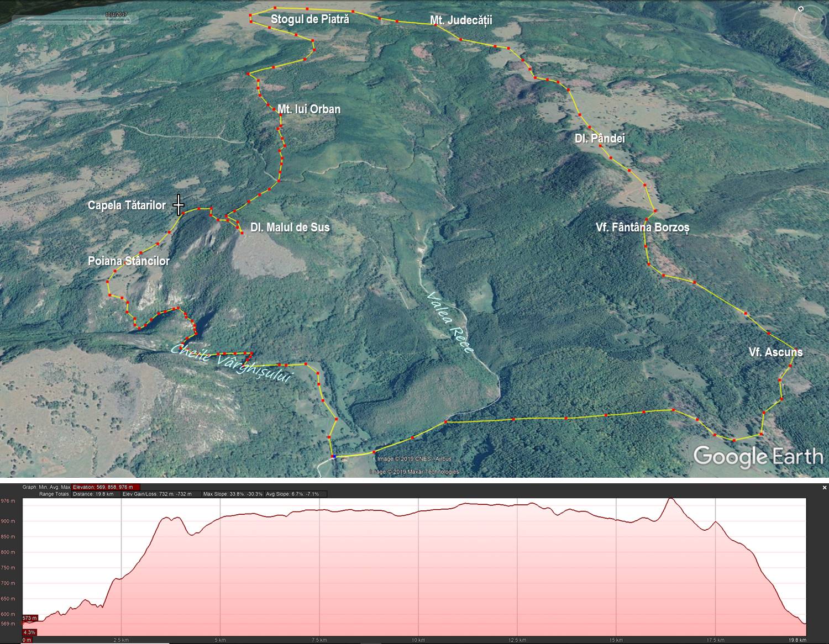This screenshot has width=829, height=644.
Task: Select the Mt. Judecății label
Action: (461, 20)
